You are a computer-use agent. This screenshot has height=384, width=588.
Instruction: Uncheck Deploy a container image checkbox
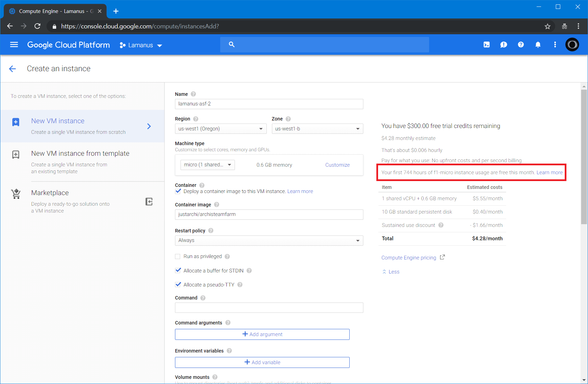[x=178, y=191]
